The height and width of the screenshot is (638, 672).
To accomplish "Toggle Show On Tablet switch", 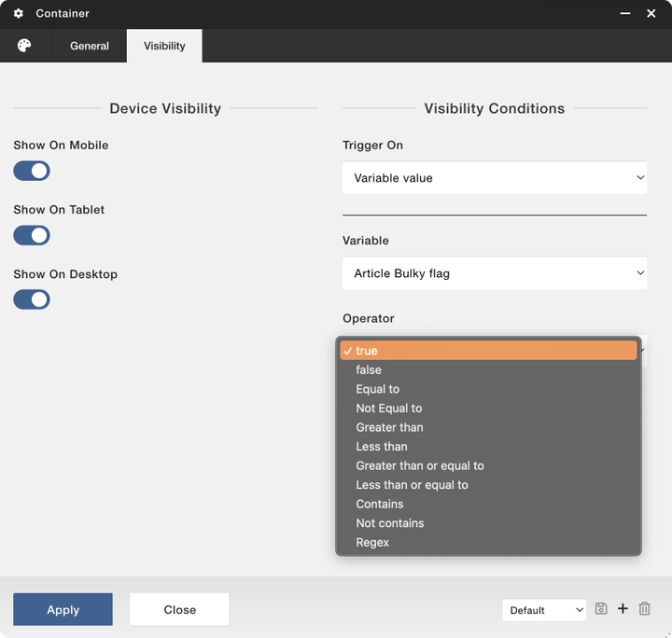I will pos(32,235).
